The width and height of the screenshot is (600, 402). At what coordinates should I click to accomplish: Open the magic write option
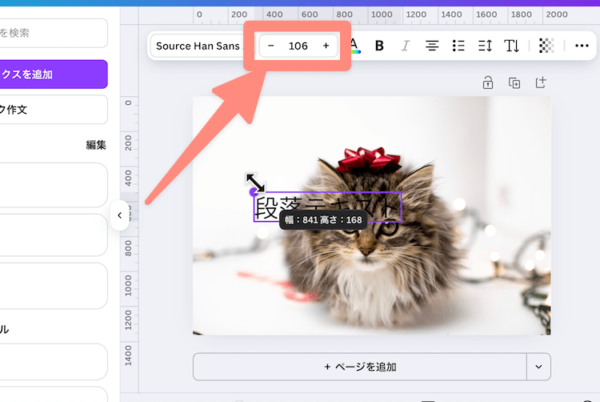(54, 110)
